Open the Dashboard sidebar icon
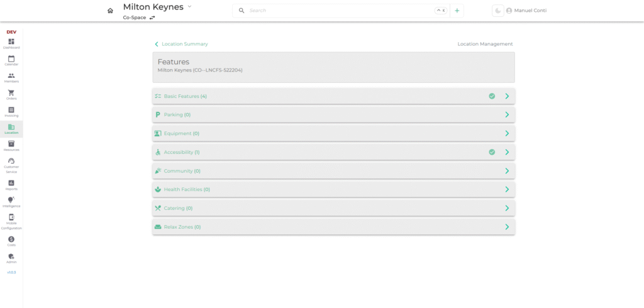This screenshot has width=644, height=308. pyautogui.click(x=11, y=43)
